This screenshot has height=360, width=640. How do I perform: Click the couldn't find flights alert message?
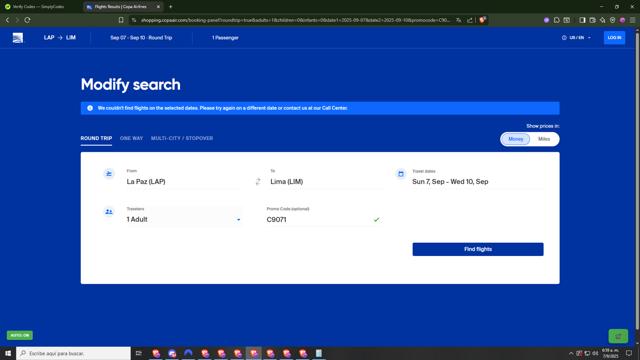pos(222,108)
